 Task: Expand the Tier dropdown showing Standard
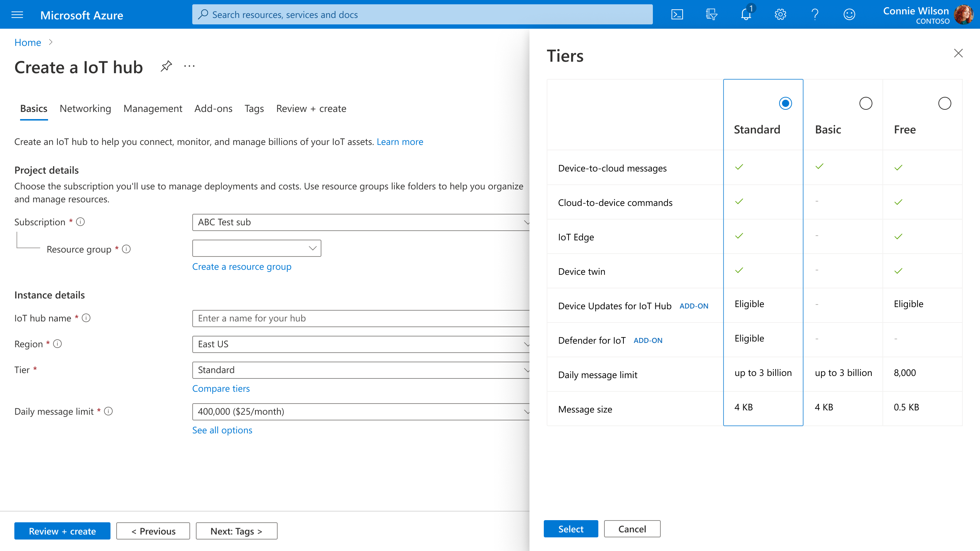click(x=361, y=370)
